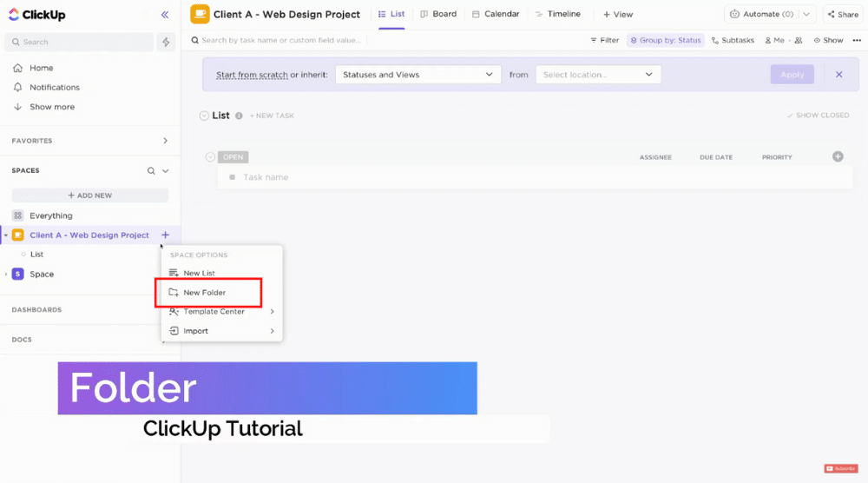Close the inherit banner with X

(x=839, y=75)
